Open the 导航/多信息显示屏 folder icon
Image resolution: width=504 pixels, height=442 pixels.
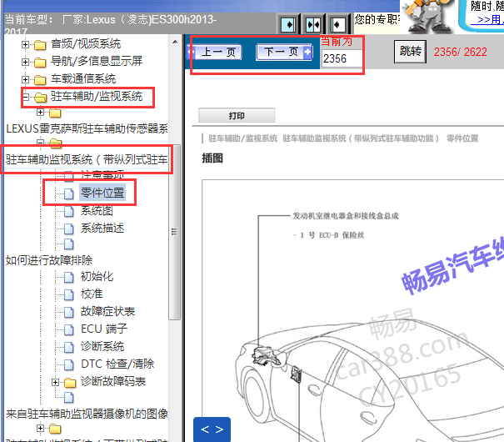pos(40,62)
